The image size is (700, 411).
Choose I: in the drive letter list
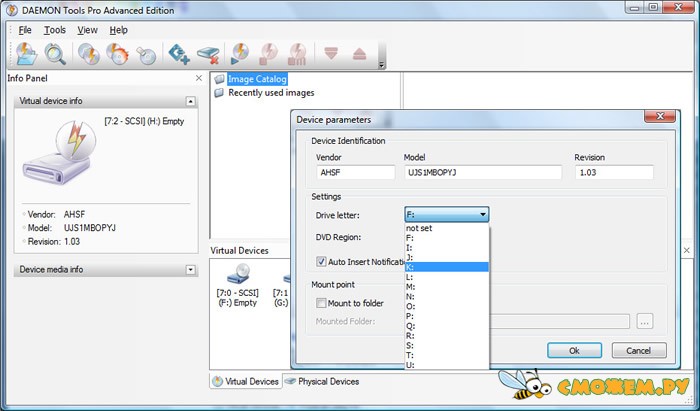[x=446, y=248]
